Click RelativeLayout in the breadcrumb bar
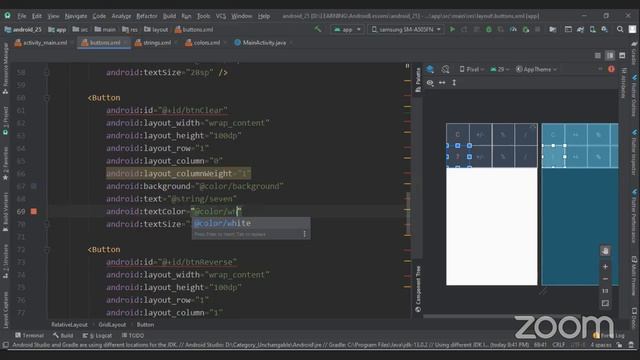Viewport: 640px width, 360px height. tap(69, 324)
